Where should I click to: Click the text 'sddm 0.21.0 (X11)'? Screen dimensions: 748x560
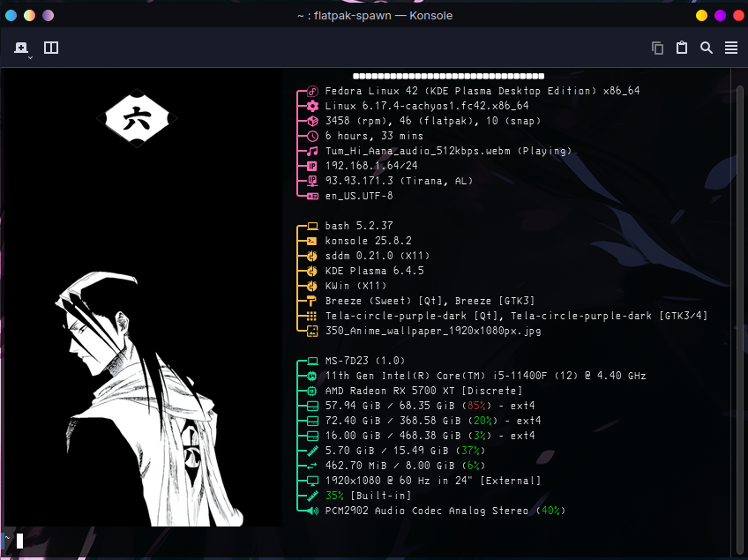point(378,256)
